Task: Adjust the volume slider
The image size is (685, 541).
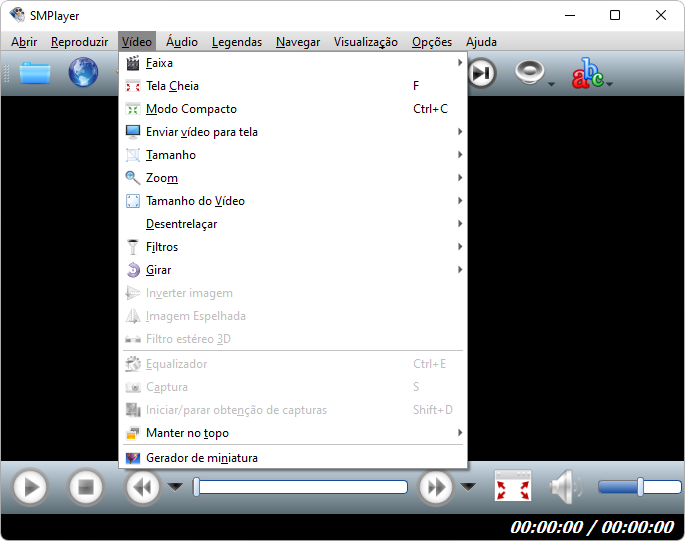Action: coord(640,487)
